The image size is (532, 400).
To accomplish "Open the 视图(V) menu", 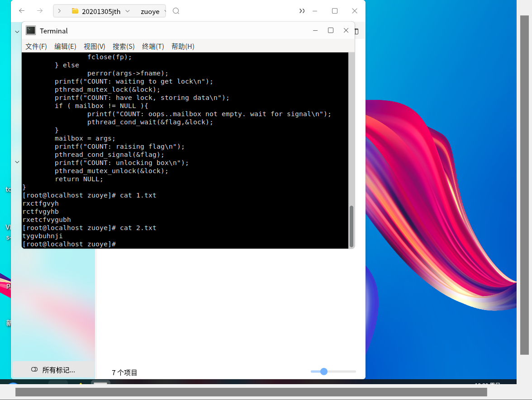I will pos(94,47).
